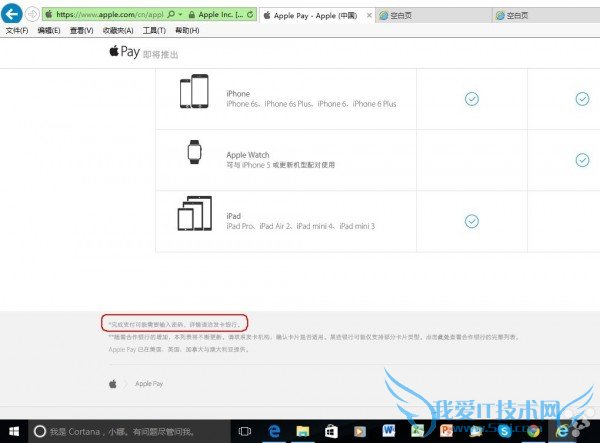This screenshot has height=443, width=600.
Task: Open Word from the taskbar
Action: coord(389,432)
